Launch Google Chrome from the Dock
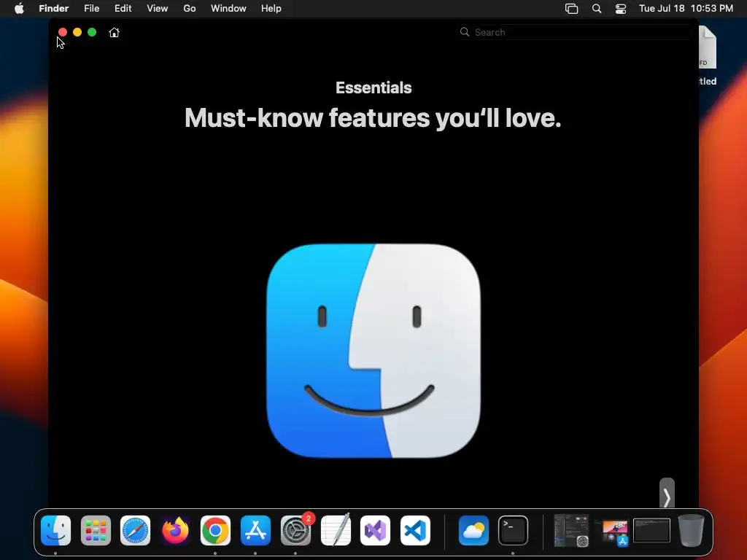Viewport: 747px width, 560px height. click(215, 531)
